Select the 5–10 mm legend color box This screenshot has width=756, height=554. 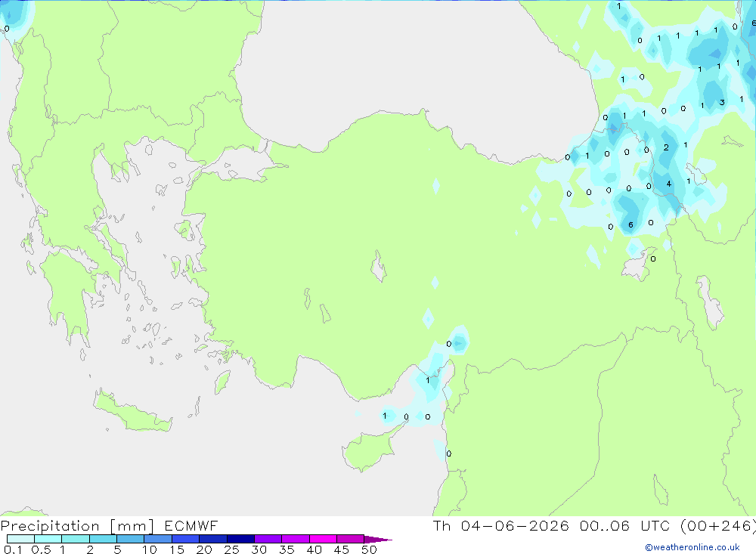coord(131,539)
